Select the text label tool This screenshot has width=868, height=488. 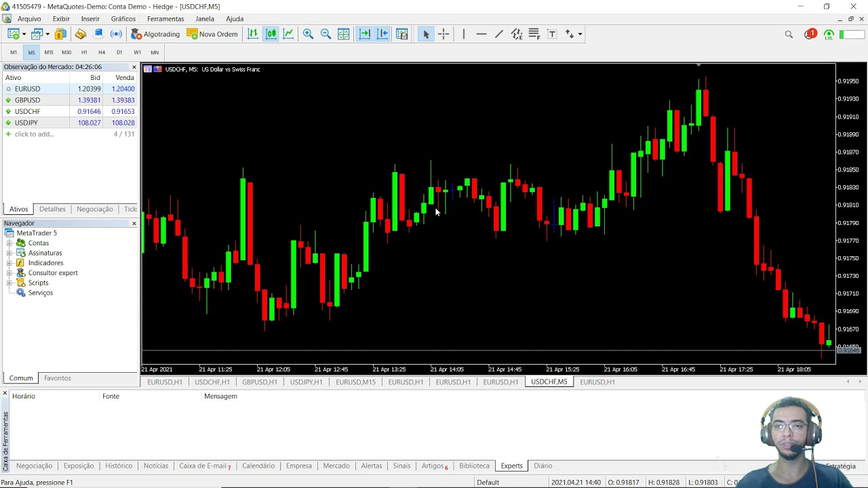click(x=552, y=34)
